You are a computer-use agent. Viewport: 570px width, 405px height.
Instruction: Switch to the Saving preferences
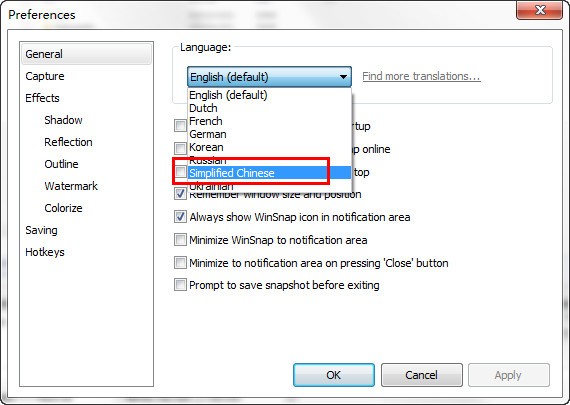41,230
